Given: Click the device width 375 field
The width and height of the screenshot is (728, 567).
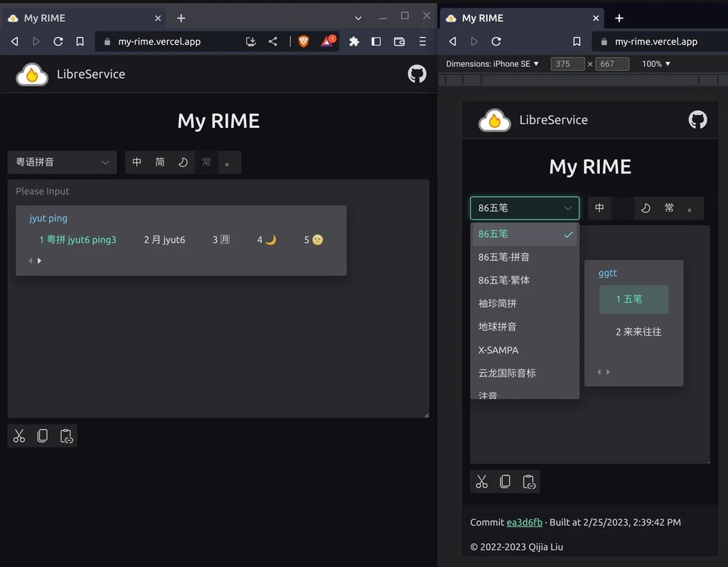Looking at the screenshot, I should click(567, 64).
